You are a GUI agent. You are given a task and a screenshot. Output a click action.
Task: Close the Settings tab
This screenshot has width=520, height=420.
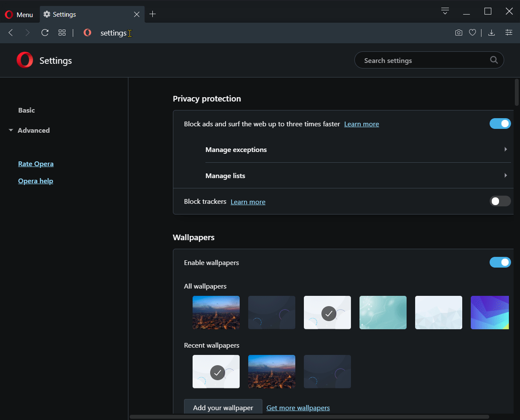coord(137,15)
